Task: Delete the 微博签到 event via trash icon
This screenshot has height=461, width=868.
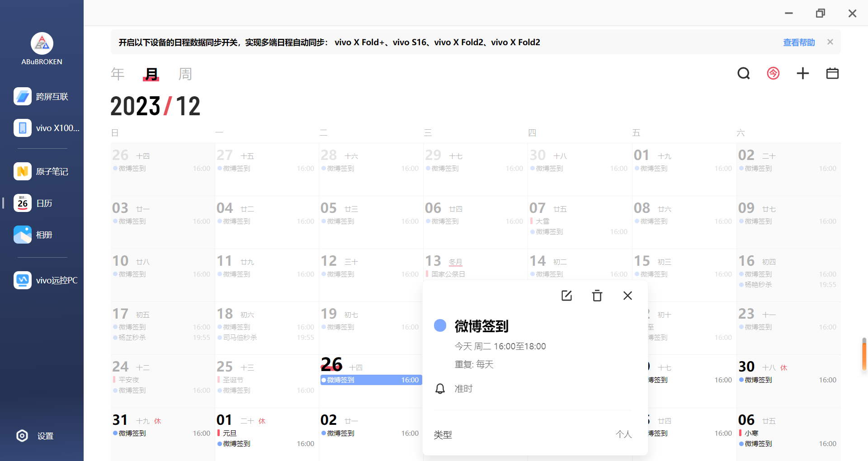Action: pos(597,296)
